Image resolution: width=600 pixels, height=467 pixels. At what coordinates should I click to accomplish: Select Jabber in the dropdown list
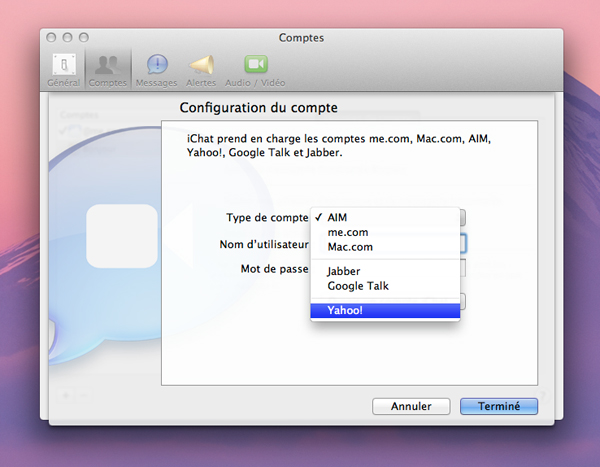click(x=385, y=271)
